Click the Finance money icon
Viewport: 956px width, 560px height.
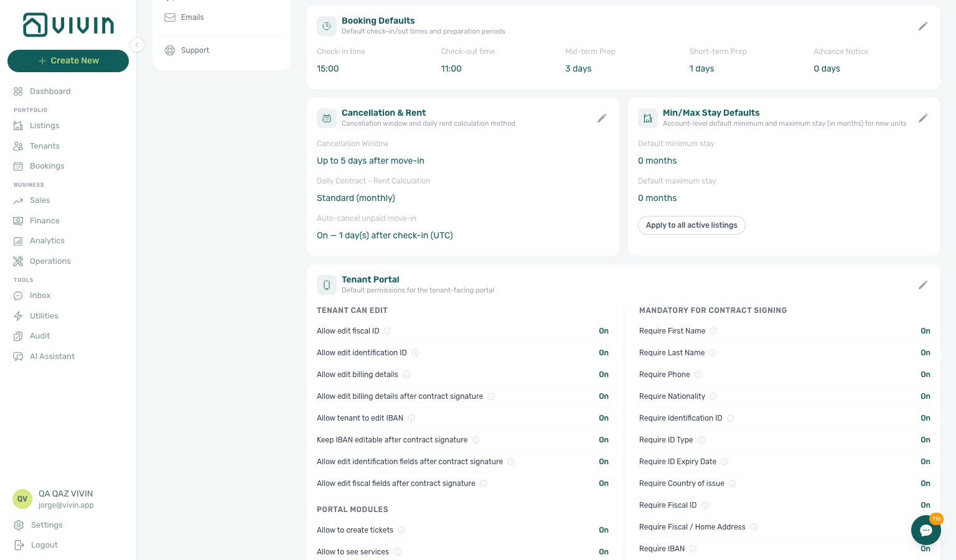click(x=18, y=221)
